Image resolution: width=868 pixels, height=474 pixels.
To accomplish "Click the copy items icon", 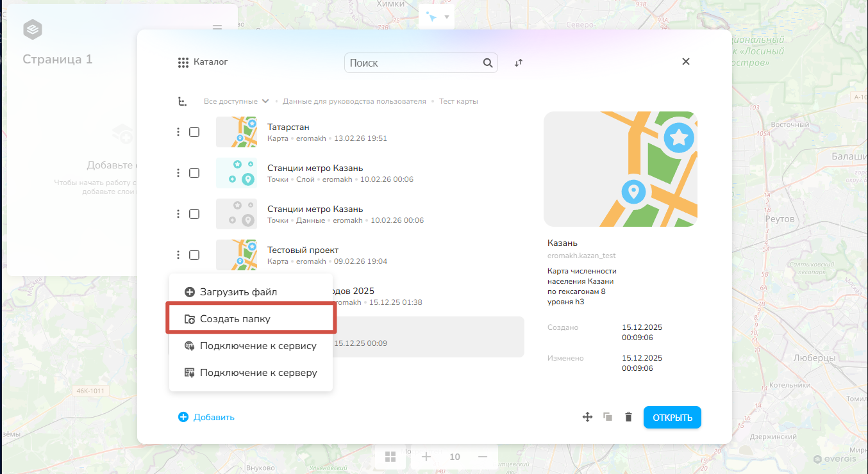I will pos(608,417).
